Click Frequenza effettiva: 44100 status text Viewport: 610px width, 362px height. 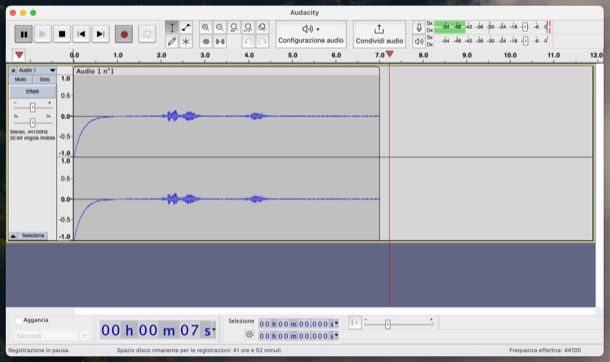(x=545, y=350)
